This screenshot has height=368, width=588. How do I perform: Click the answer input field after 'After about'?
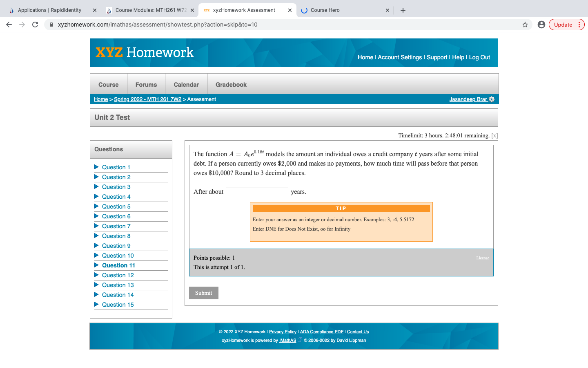tap(257, 191)
